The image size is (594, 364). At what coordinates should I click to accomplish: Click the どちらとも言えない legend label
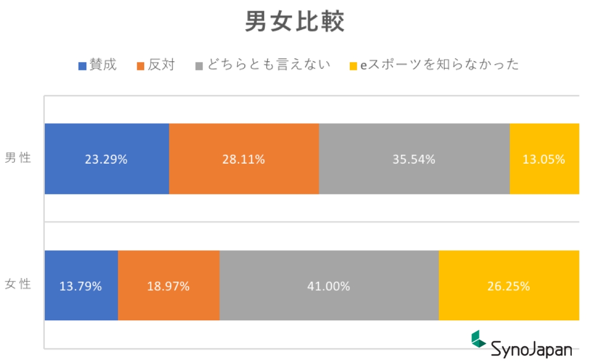tap(268, 65)
